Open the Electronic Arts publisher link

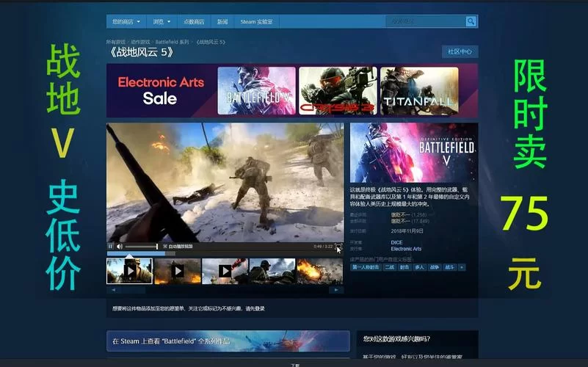(x=406, y=249)
